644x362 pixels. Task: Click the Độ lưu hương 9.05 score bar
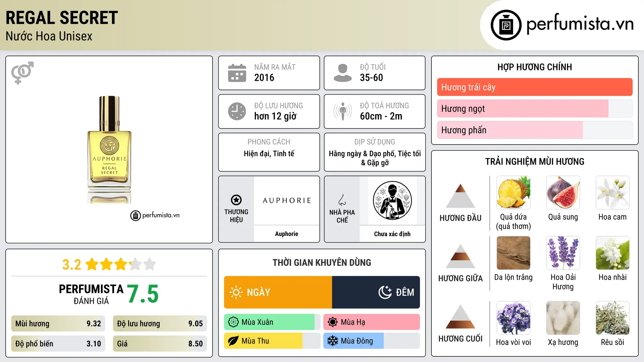click(160, 324)
